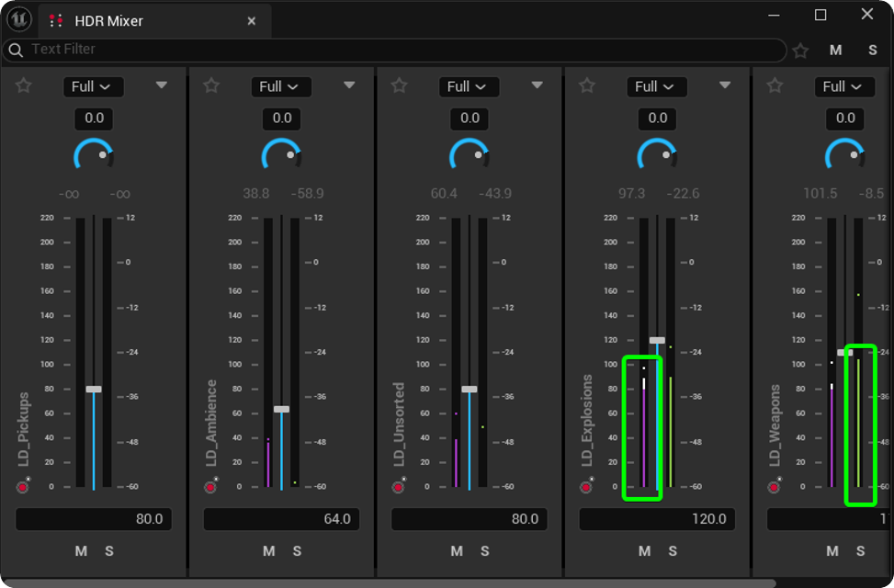Click the red record icon on LD_Ambience
Image resolution: width=894 pixels, height=588 pixels.
[x=211, y=486]
